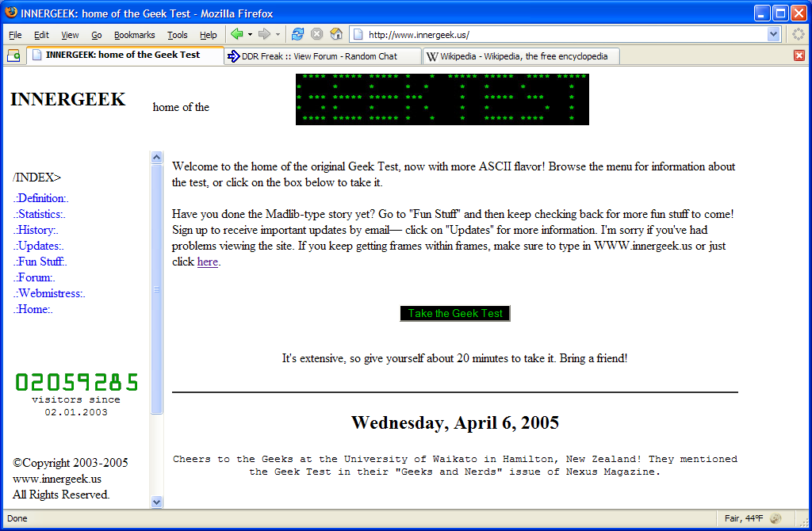Open the Statistics link in the index
Image resolution: width=812 pixels, height=531 pixels.
40,214
